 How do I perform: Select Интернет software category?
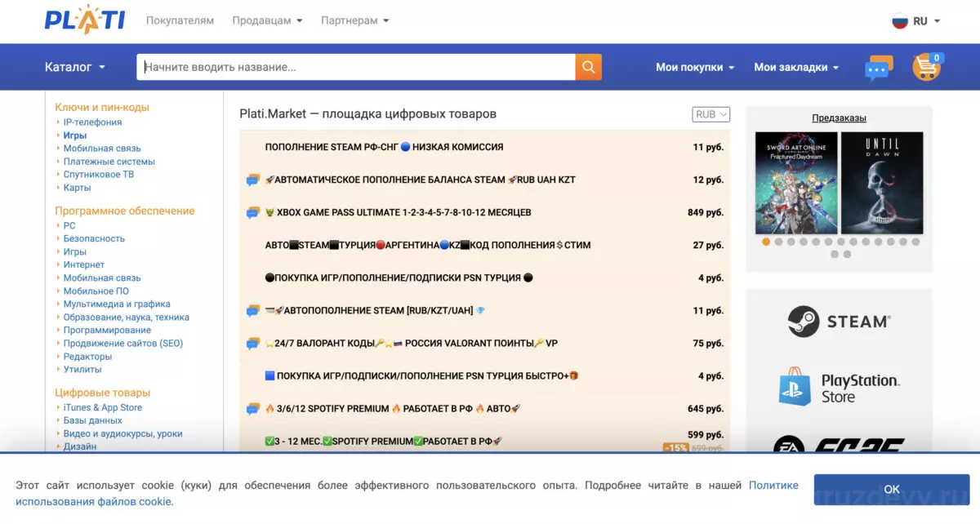click(x=84, y=265)
